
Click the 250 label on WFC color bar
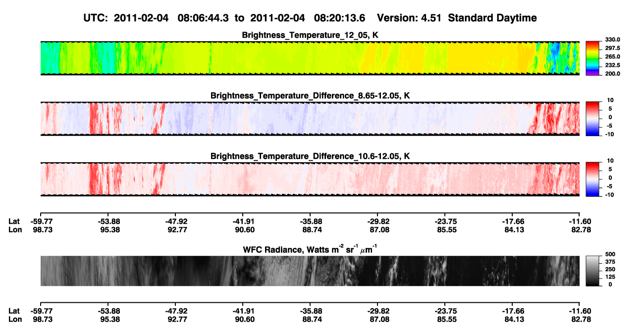pos(610,269)
